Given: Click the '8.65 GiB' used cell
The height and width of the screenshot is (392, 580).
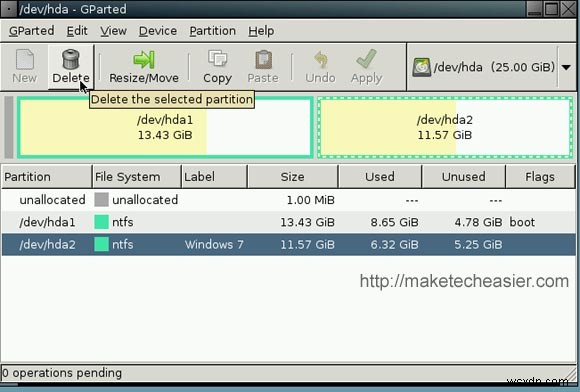Looking at the screenshot, I should click(394, 222).
